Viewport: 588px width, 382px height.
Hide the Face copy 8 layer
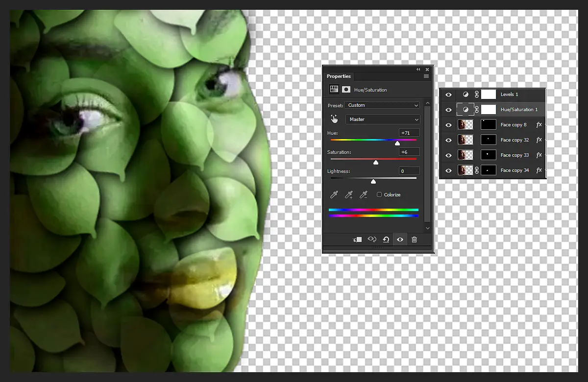(448, 125)
